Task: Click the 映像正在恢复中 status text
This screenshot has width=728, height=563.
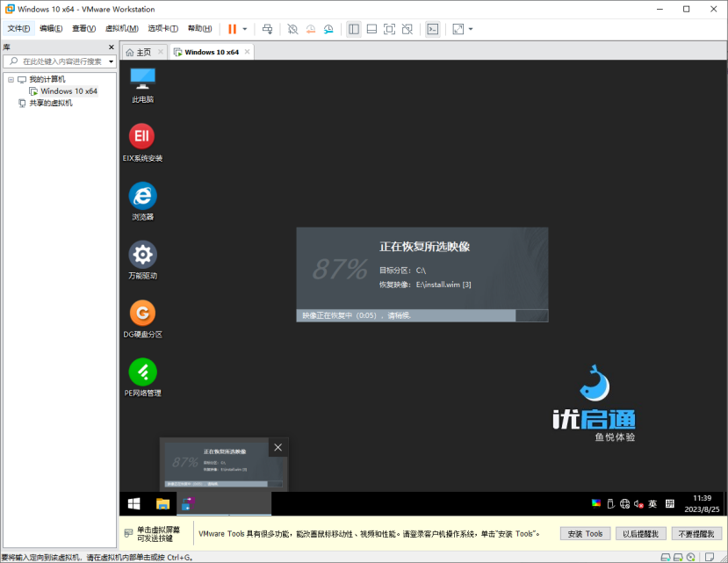Action: click(357, 315)
